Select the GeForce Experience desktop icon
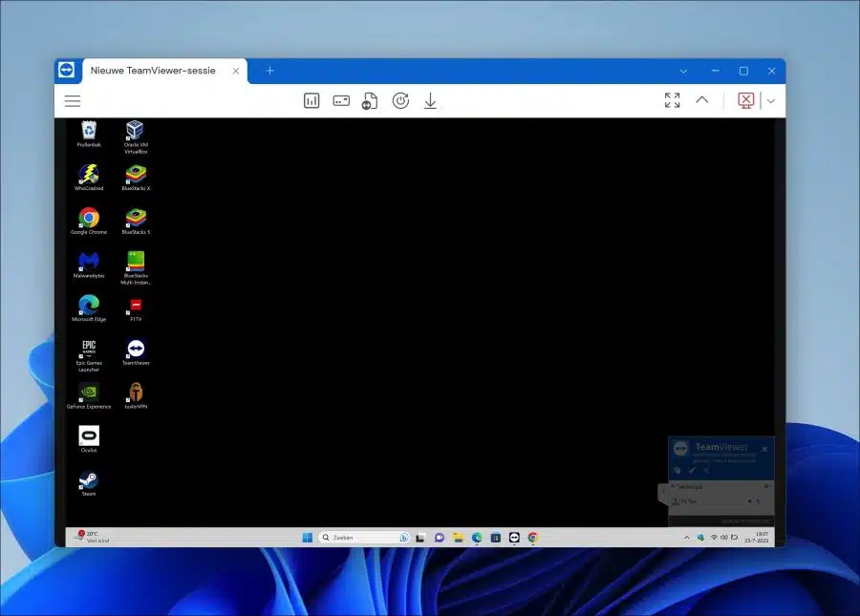 (89, 395)
